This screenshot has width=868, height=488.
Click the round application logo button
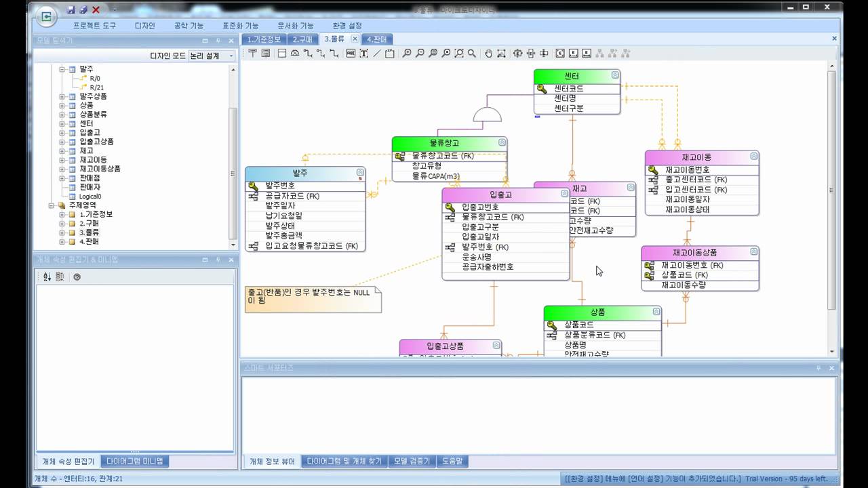point(47,16)
